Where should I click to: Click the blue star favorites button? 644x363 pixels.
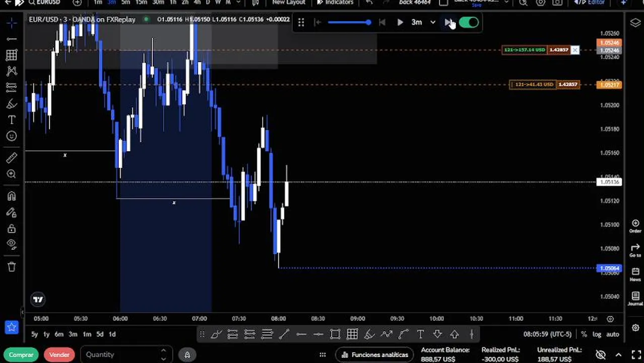click(x=12, y=327)
